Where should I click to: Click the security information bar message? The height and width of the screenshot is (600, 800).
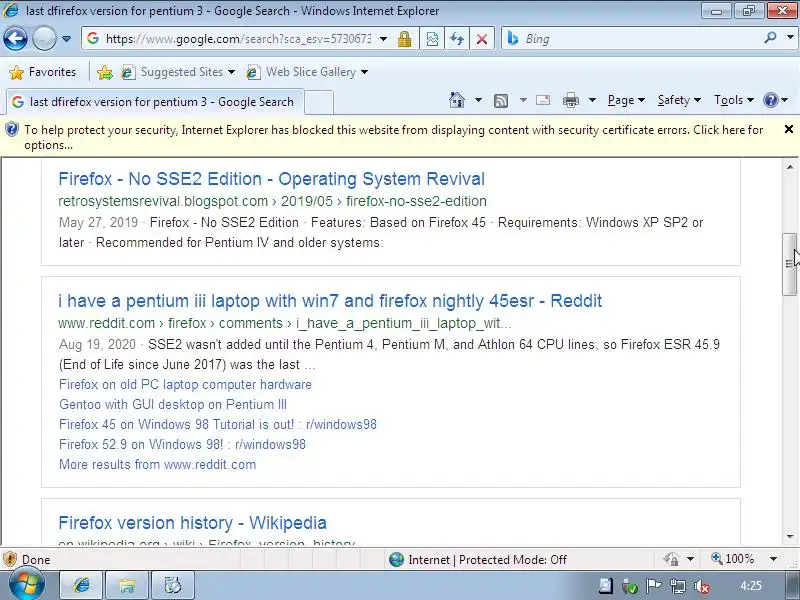coord(393,137)
